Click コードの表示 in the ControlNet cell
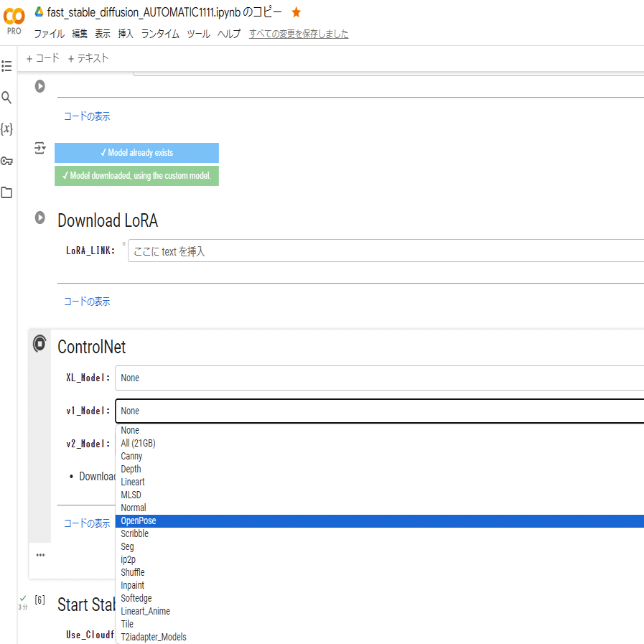Screen dimensions: 644x644 pyautogui.click(x=87, y=523)
